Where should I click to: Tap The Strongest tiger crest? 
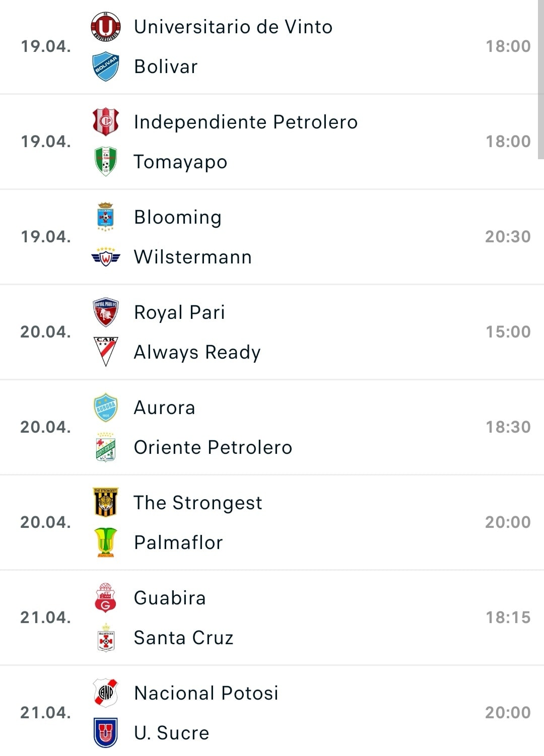pos(106,503)
